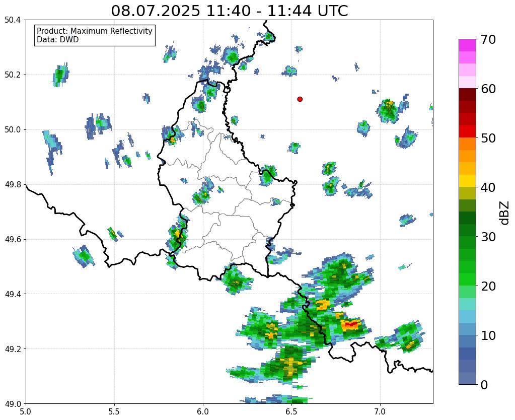
Task: Click the latitude axis label 50.2
Action: [13, 75]
